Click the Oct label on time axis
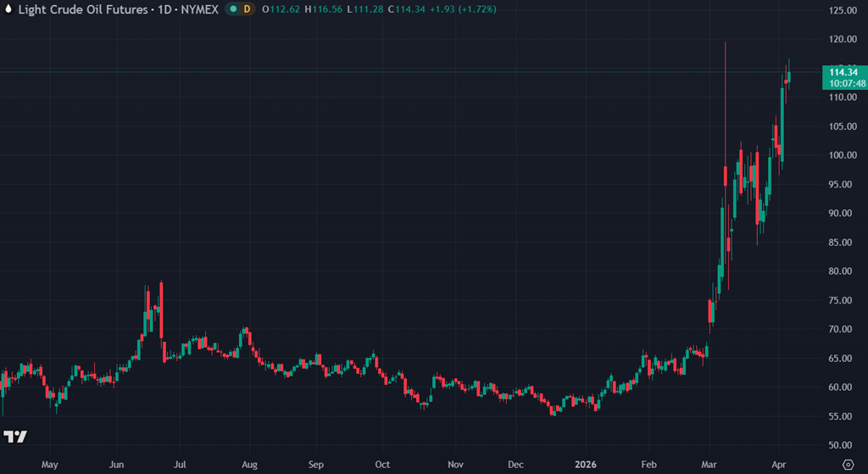 382,465
